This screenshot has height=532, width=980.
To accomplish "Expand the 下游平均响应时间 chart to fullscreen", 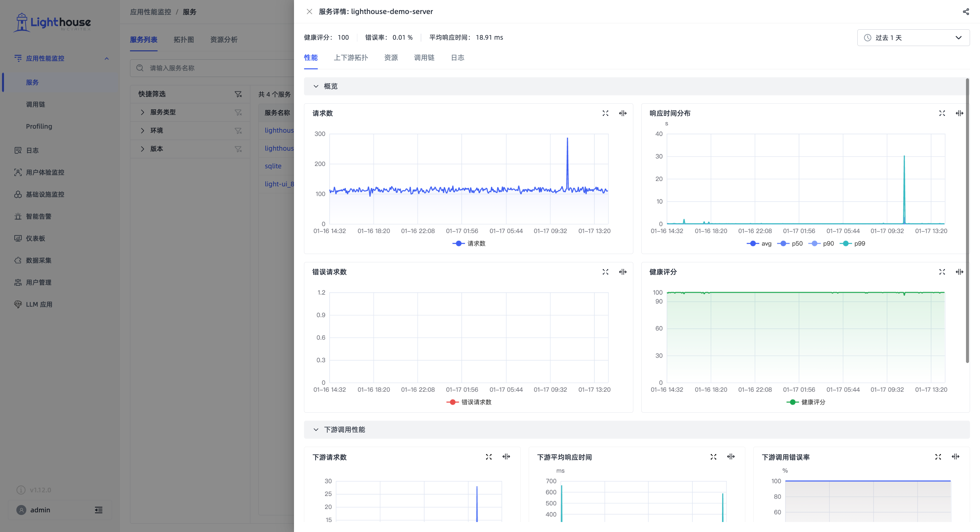I will (x=713, y=457).
